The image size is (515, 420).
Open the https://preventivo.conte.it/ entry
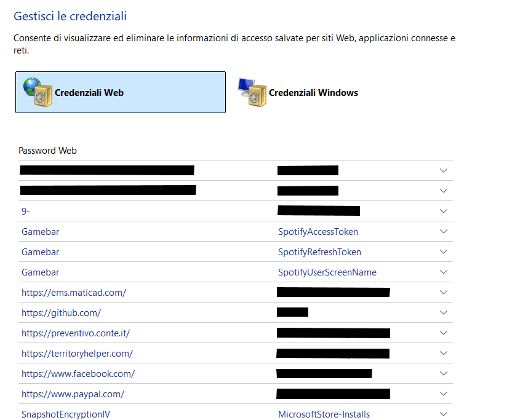coord(75,333)
